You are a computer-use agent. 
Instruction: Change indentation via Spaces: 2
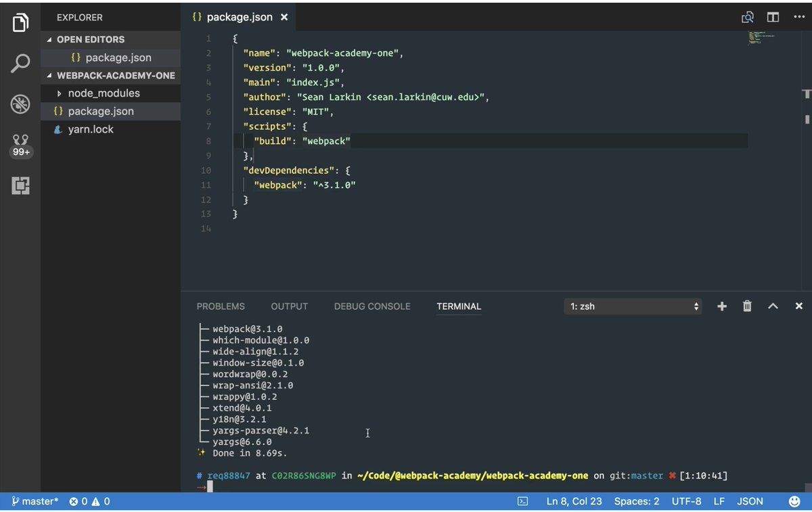(x=637, y=501)
